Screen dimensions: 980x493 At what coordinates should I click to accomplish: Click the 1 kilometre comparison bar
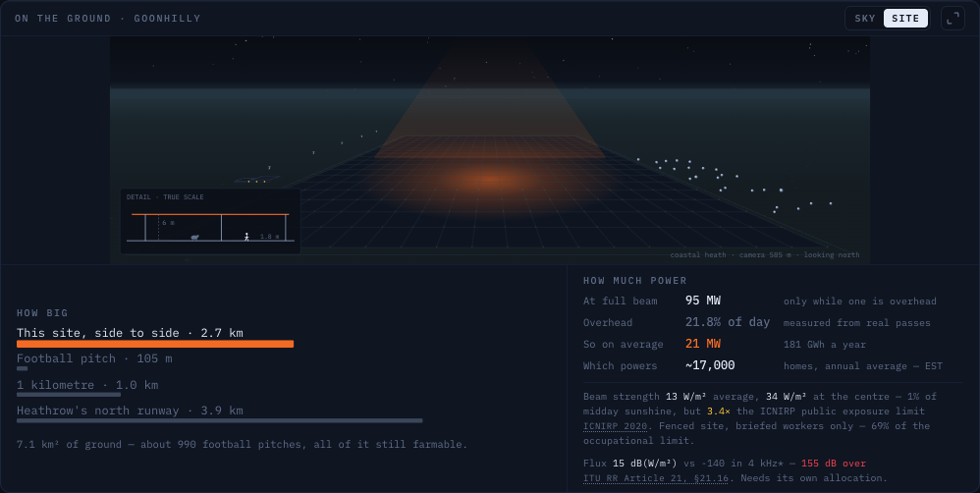pyautogui.click(x=69, y=395)
